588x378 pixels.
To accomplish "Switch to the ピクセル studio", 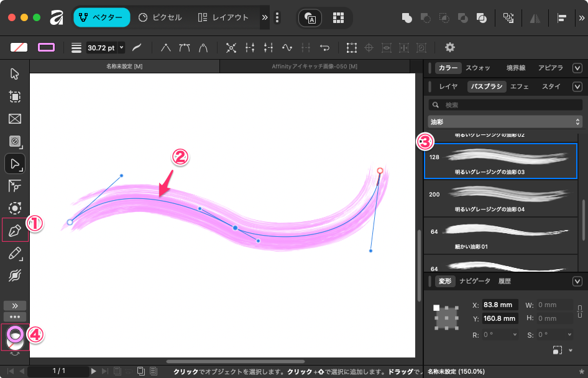I will coord(160,17).
